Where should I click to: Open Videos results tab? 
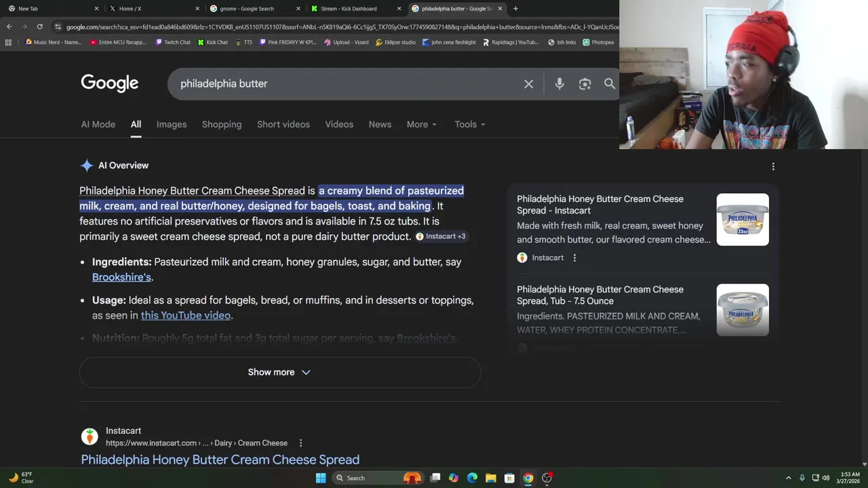[339, 125]
